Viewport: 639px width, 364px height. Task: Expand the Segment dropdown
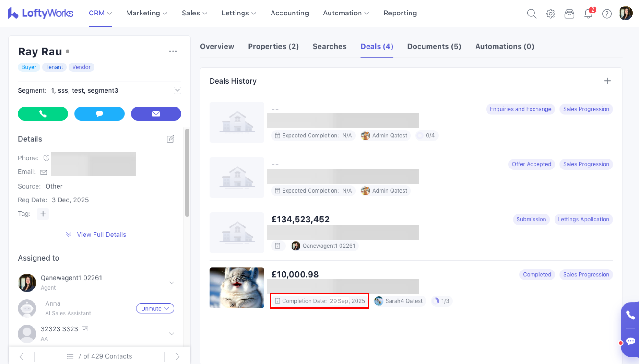pos(177,90)
